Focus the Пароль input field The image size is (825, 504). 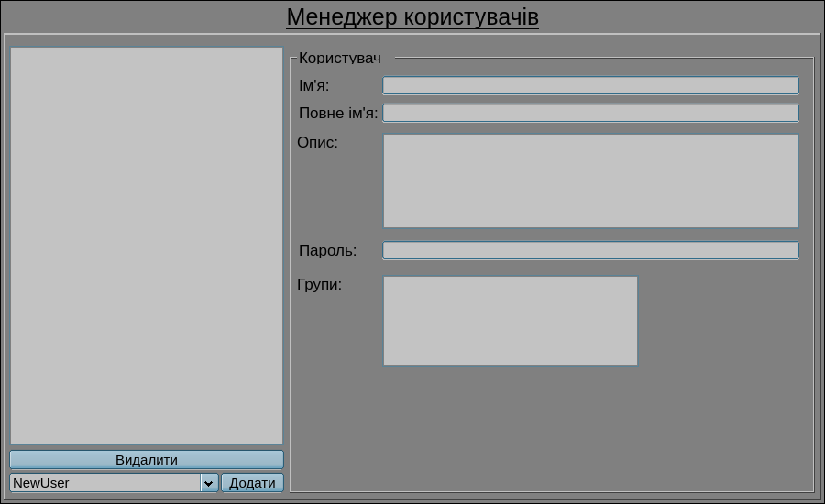tap(590, 251)
